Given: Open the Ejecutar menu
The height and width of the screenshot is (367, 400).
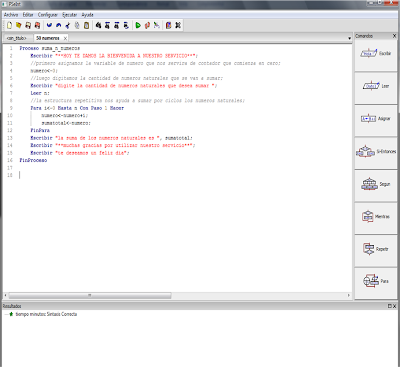Looking at the screenshot, I should pyautogui.click(x=70, y=15).
